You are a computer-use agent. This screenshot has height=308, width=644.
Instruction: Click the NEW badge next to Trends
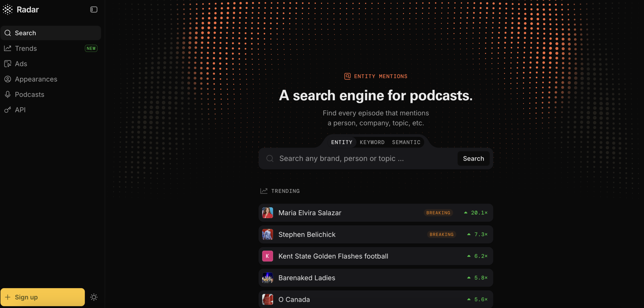[91, 48]
